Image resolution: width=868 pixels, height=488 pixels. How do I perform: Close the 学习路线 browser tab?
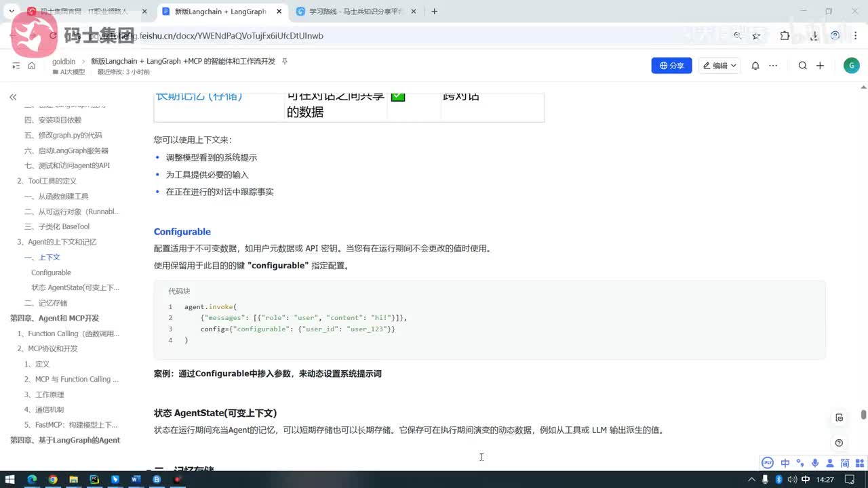414,12
